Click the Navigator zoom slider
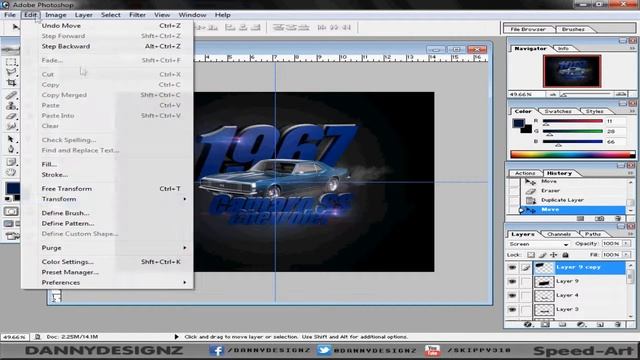The width and height of the screenshot is (640, 360). click(x=586, y=94)
